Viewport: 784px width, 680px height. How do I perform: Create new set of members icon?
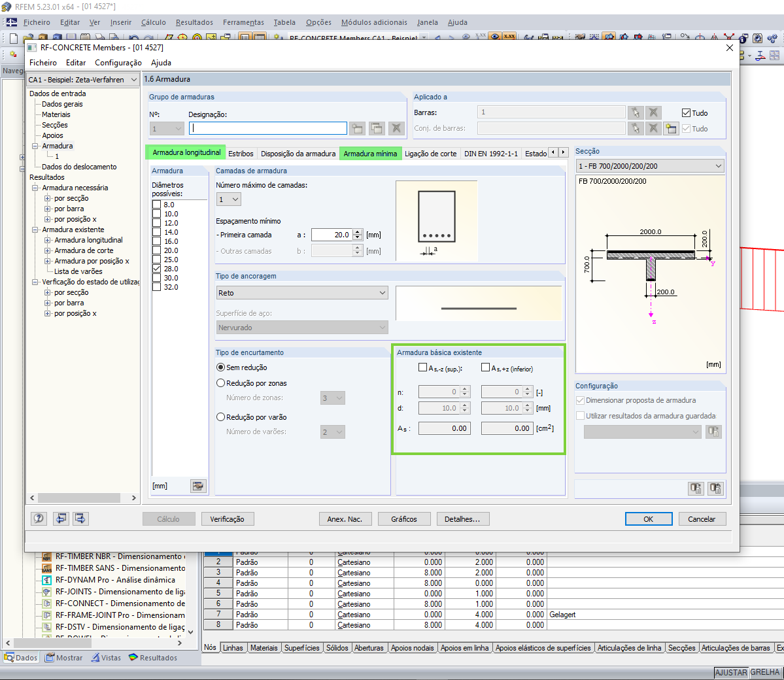coord(670,129)
